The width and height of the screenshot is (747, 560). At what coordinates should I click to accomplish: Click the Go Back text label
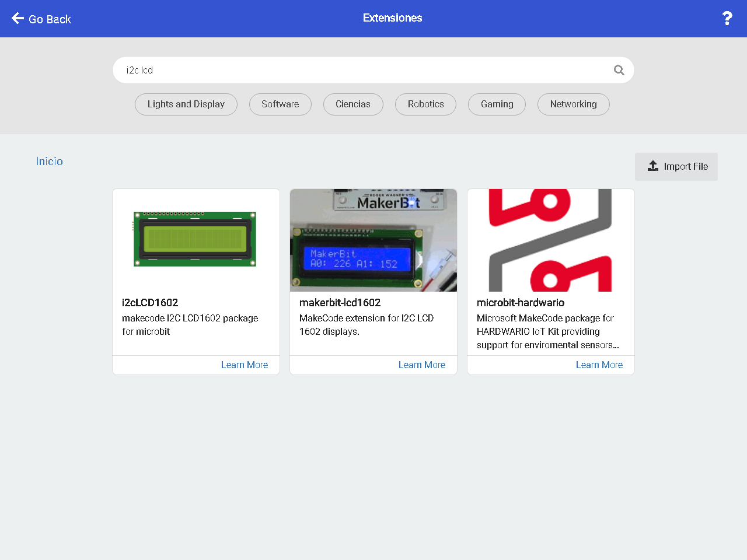point(50,19)
